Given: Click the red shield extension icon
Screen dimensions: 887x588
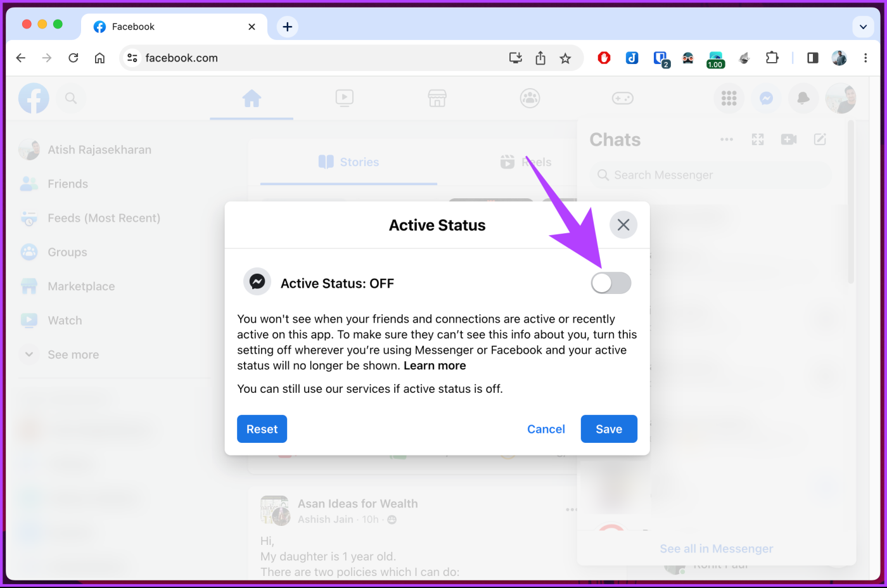Looking at the screenshot, I should click(x=604, y=58).
